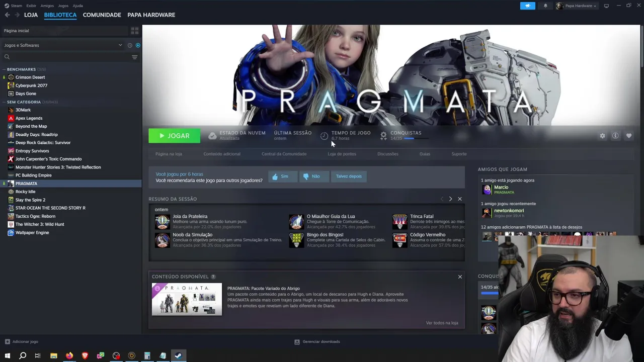Open COMUNIDADE tab

(x=102, y=15)
